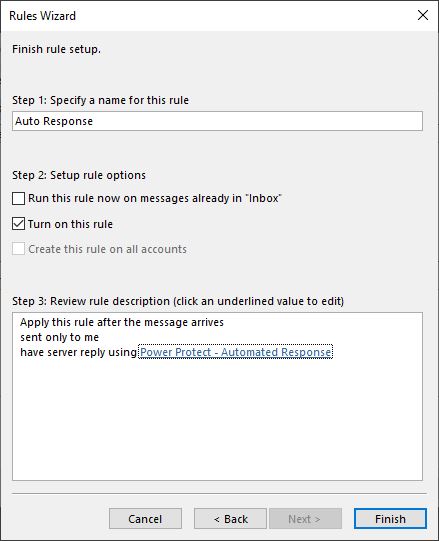Tick the Create this rule on all accounts box

pyautogui.click(x=18, y=249)
